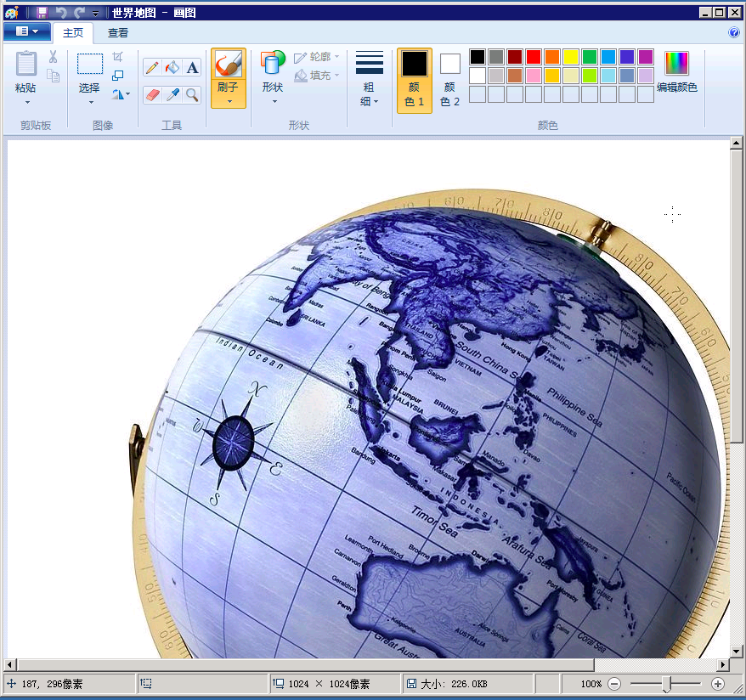
Task: Click the '大小: 226.0KB' file size text
Action: coord(454,684)
